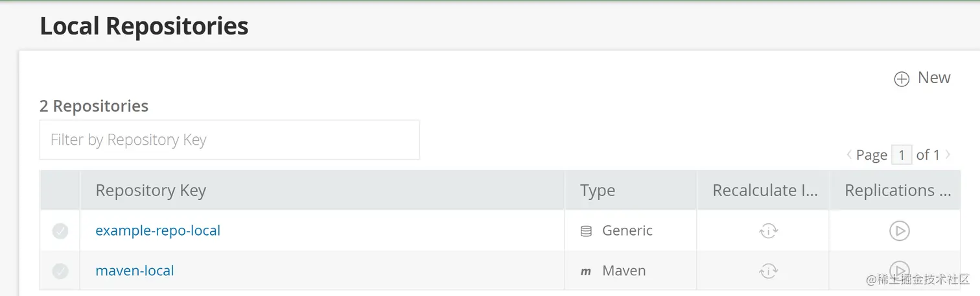Go to next page arrow
Image resolution: width=980 pixels, height=296 pixels.
coord(948,154)
